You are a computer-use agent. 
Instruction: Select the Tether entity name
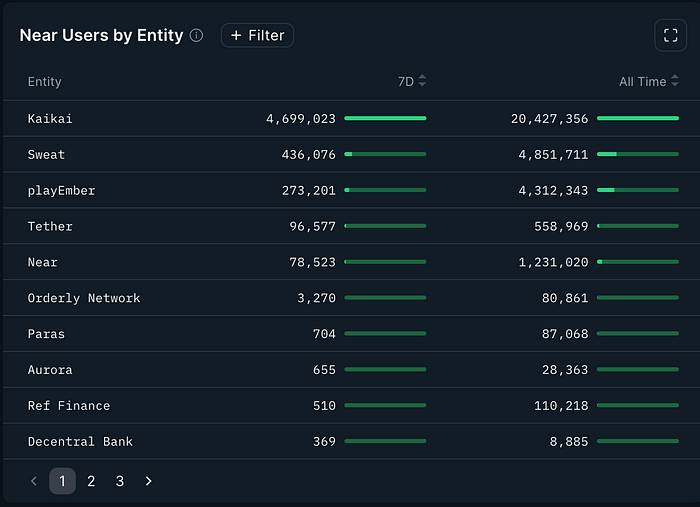click(x=50, y=226)
